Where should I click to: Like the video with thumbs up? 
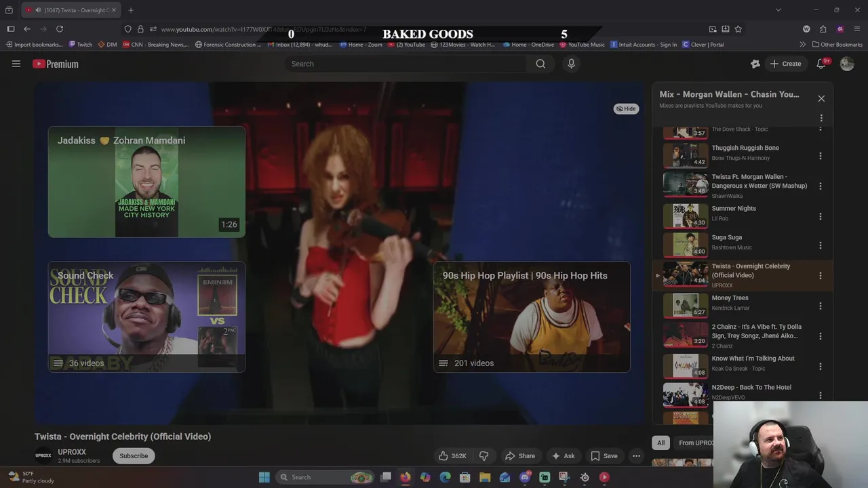pos(453,456)
